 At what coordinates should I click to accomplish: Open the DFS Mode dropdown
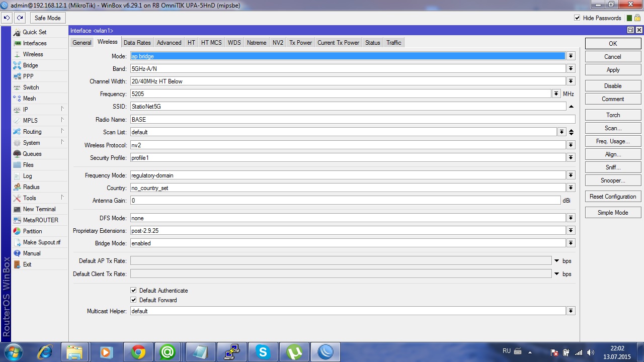click(571, 218)
